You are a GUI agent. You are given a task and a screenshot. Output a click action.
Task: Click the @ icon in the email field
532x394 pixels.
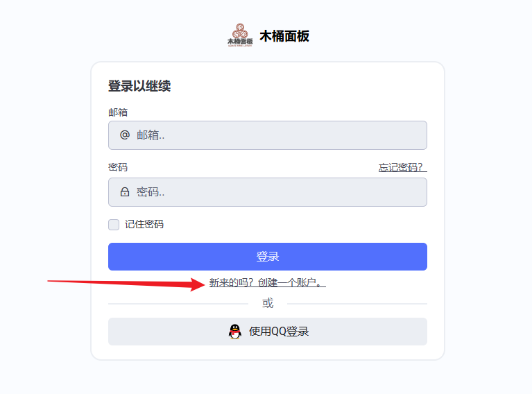(125, 135)
